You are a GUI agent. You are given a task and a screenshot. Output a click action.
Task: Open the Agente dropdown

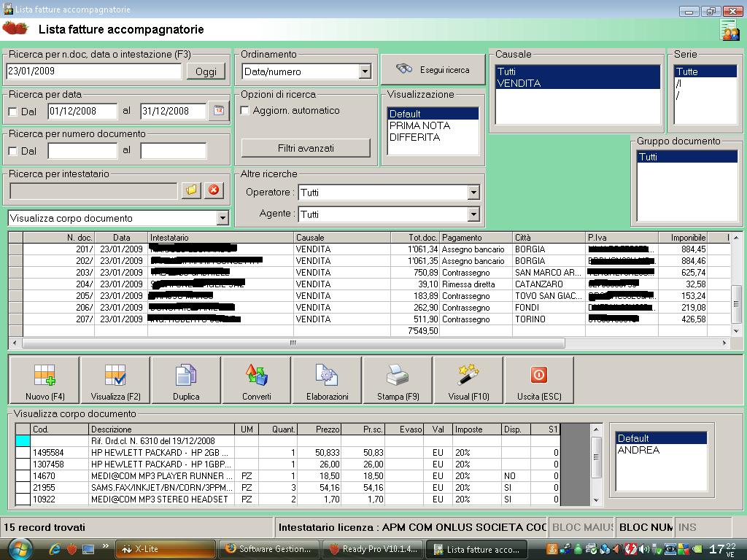[473, 214]
